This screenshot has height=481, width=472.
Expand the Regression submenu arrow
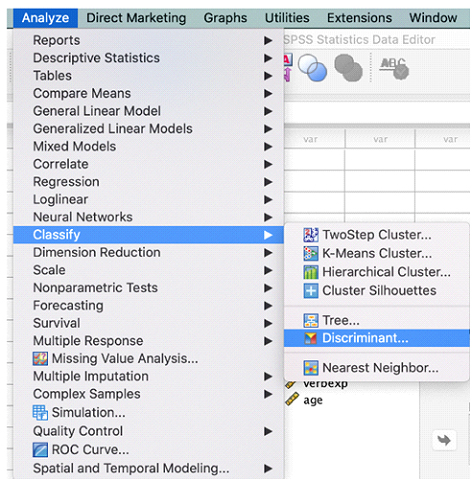(268, 182)
